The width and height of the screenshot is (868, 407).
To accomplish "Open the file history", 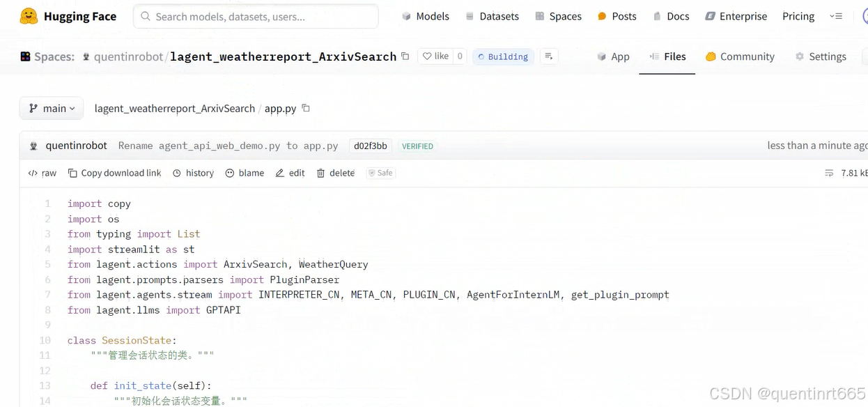I will [193, 173].
